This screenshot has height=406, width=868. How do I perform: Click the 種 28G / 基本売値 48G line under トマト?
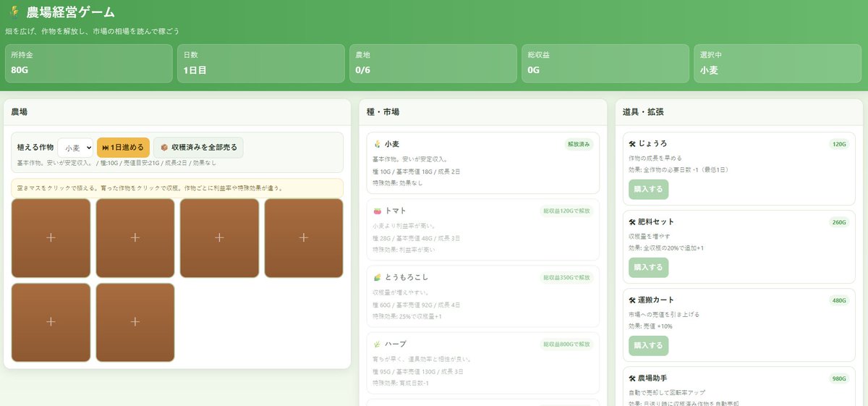(x=416, y=238)
